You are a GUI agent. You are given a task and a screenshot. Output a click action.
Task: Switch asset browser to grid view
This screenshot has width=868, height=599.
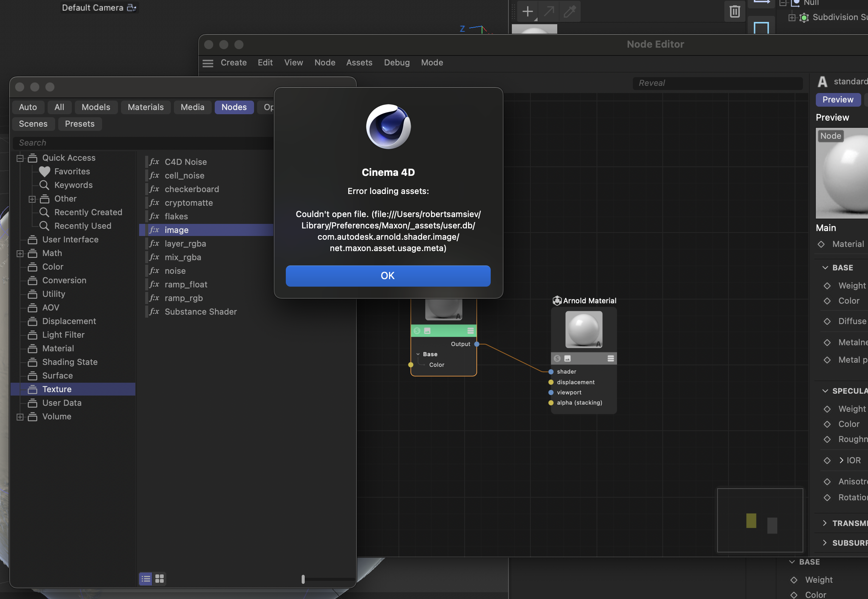click(160, 579)
